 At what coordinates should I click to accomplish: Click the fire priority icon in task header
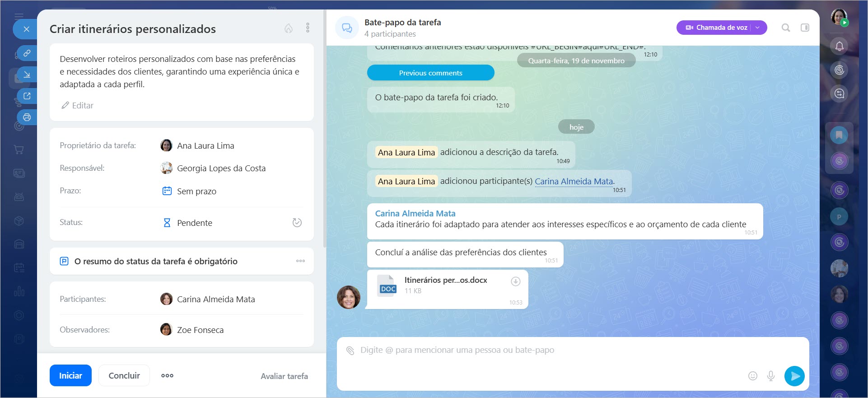coord(288,28)
